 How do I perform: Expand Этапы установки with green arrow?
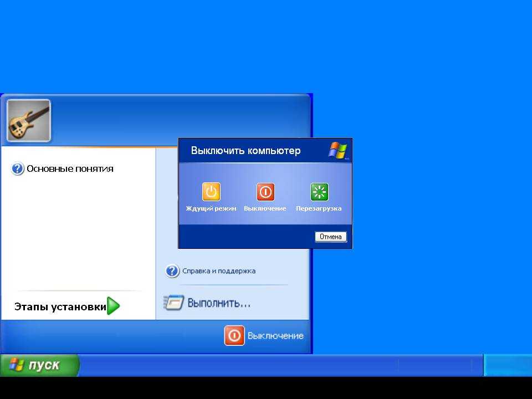pyautogui.click(x=113, y=306)
